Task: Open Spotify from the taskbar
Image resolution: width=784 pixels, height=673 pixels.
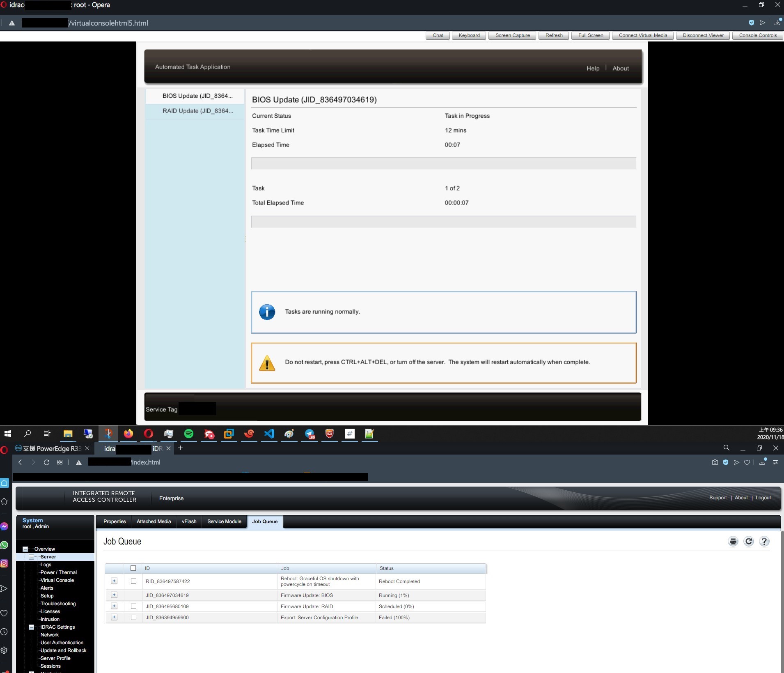Action: pyautogui.click(x=189, y=434)
